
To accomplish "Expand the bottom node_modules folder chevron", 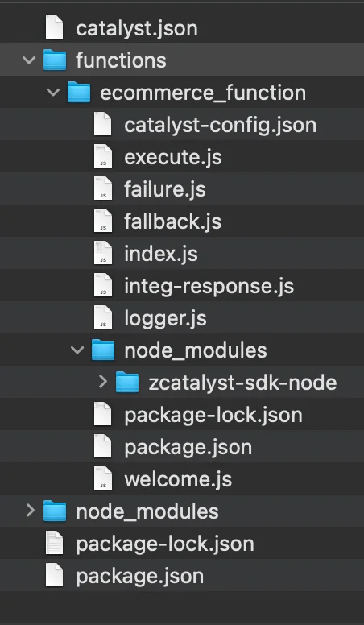I will pyautogui.click(x=31, y=511).
